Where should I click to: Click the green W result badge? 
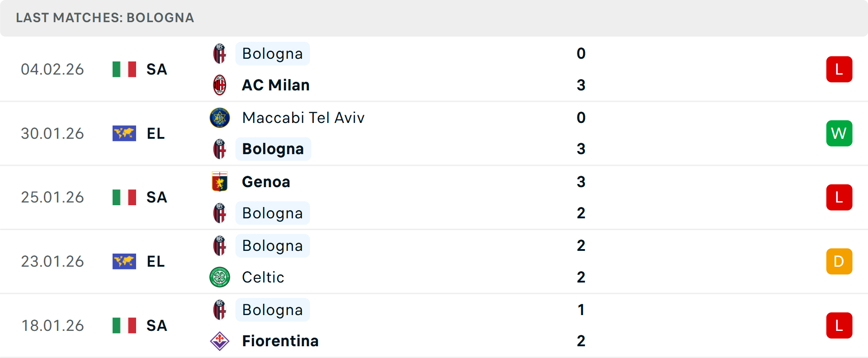pos(839,133)
